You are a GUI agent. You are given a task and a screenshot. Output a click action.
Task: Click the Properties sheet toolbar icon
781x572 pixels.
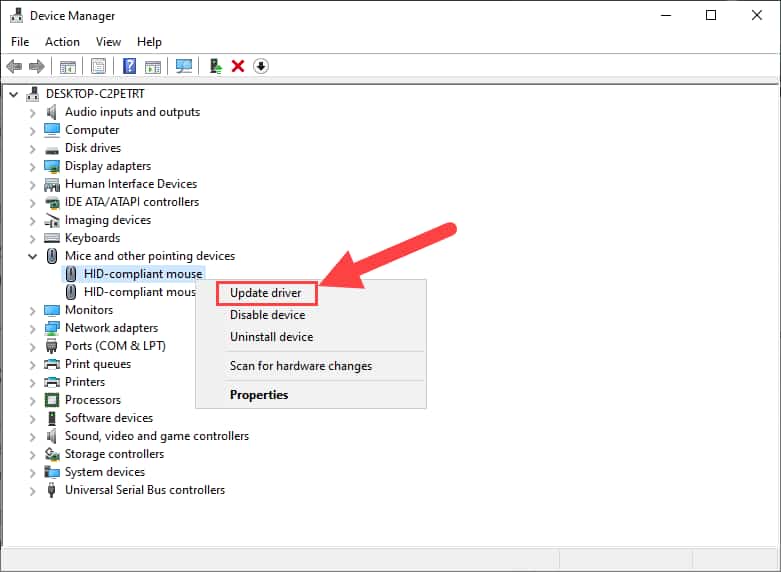[99, 66]
